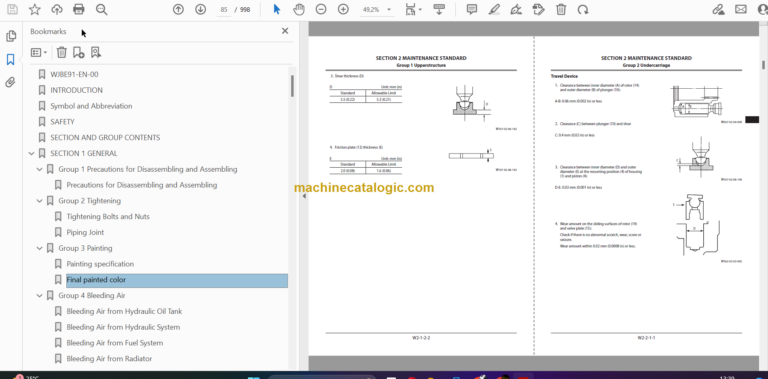
Task: Go to the previous page
Action: coord(178,9)
